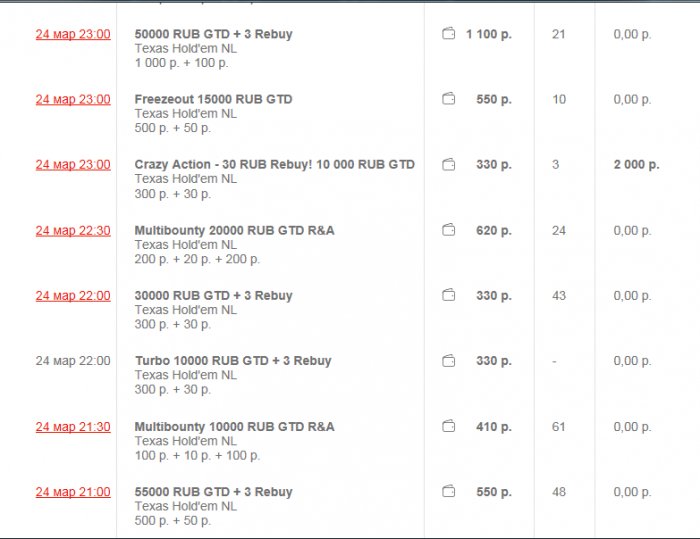Viewport: 700px width, 539px height.
Task: Click wallet icon beside 410 р. buy-in
Action: 449,426
